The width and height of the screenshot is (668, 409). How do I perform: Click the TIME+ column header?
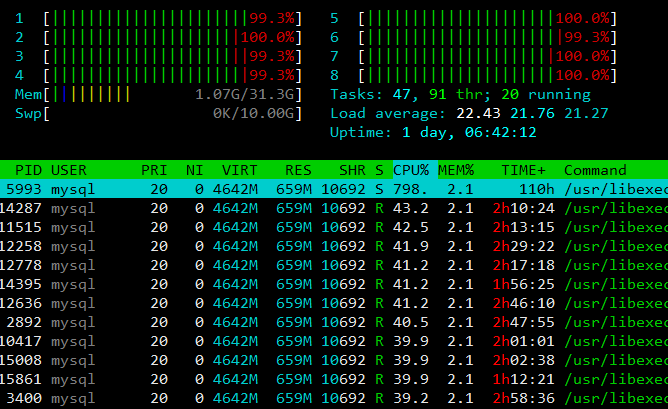523,170
